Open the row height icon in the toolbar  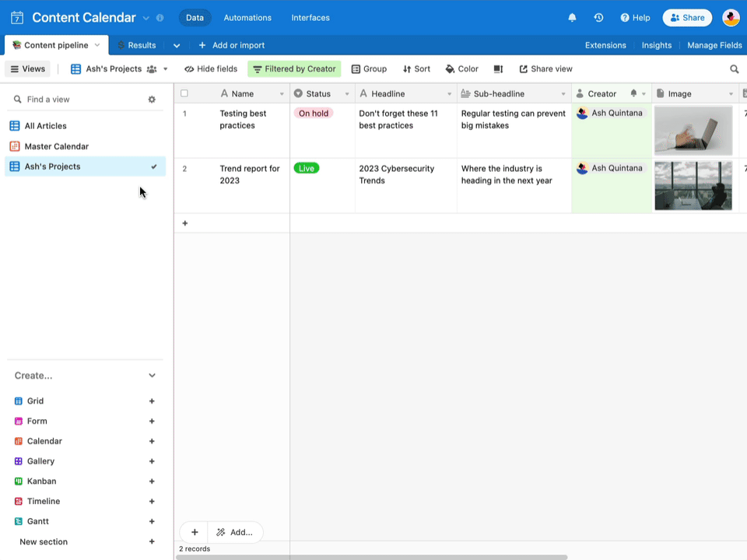498,68
